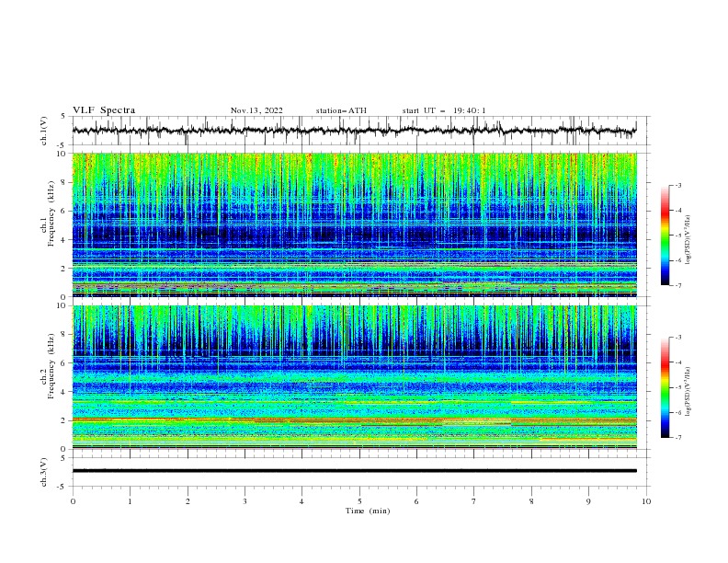The width and height of the screenshot is (728, 563).
Task: Click the ch.1 spectrogram panel
Action: [354, 224]
